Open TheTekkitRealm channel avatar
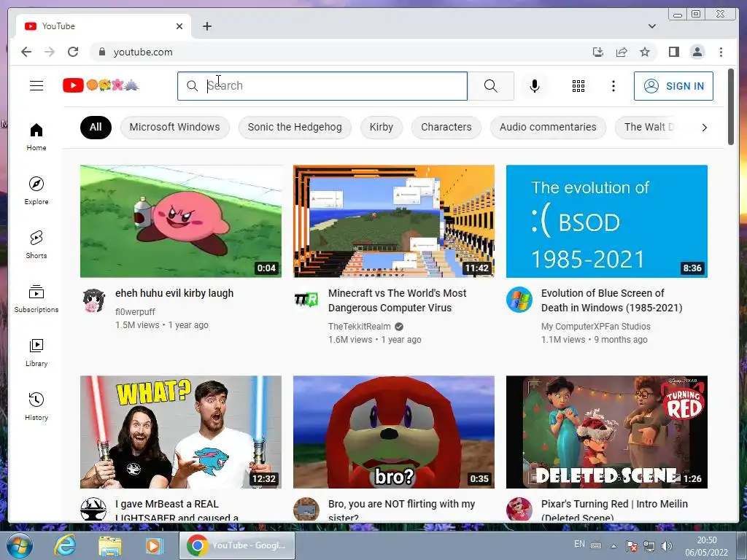The width and height of the screenshot is (747, 560). [x=306, y=300]
